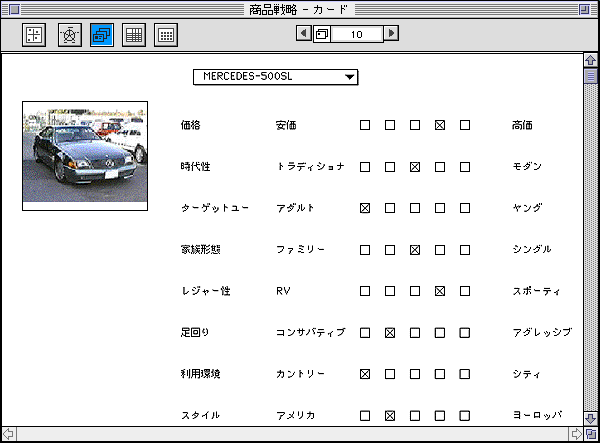Click the Mercedes car photo thumbnail
The image size is (600, 443).
click(x=85, y=156)
